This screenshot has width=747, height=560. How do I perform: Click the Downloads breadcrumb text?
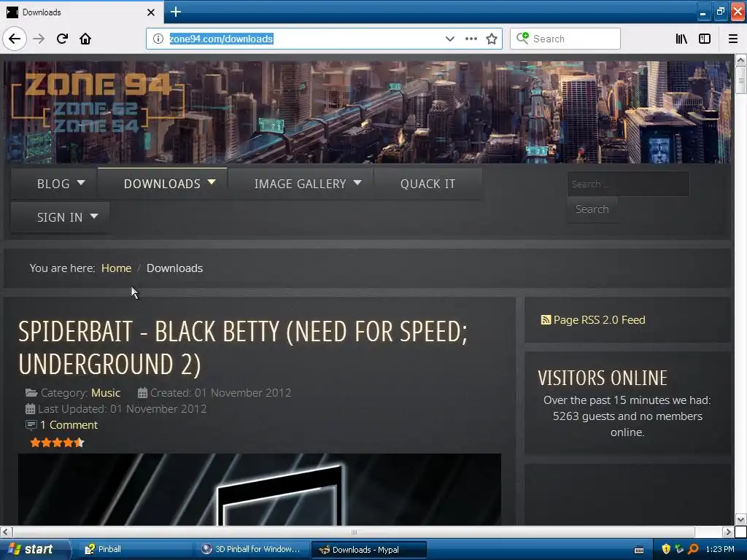pyautogui.click(x=175, y=268)
